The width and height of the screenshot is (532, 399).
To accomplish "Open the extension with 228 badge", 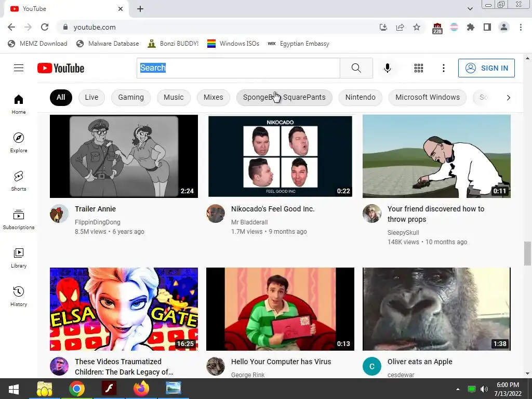I will 437,28.
